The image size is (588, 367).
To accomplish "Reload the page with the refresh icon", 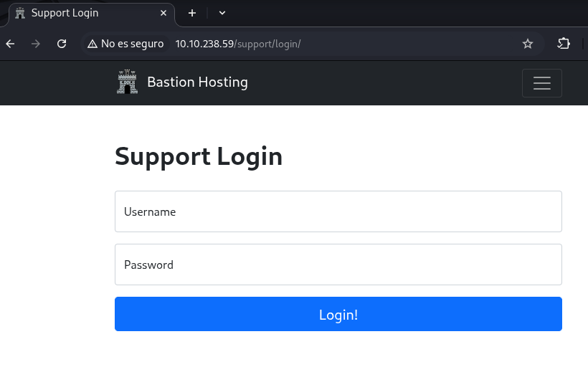I will (62, 44).
